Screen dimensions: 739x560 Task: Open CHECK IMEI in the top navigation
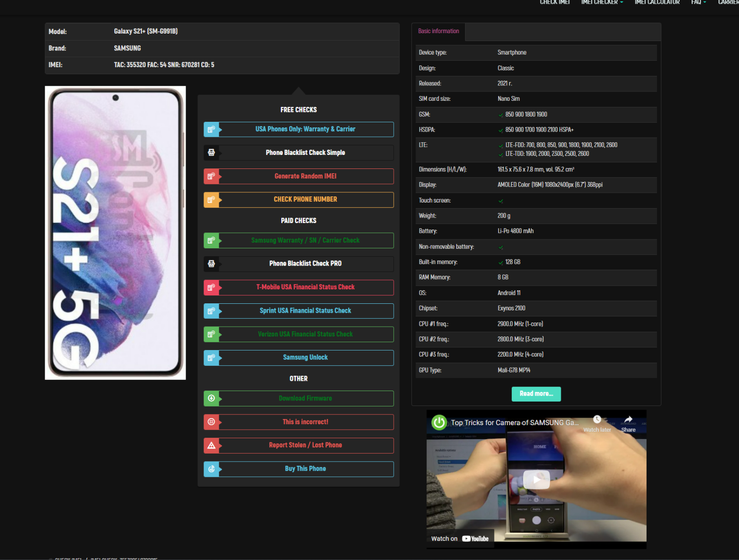555,2
